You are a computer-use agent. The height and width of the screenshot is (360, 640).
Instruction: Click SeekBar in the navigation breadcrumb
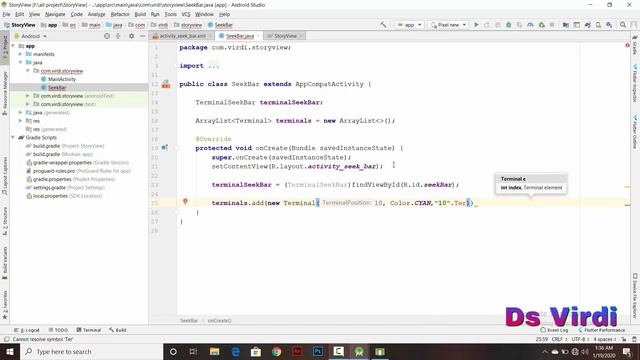point(220,25)
